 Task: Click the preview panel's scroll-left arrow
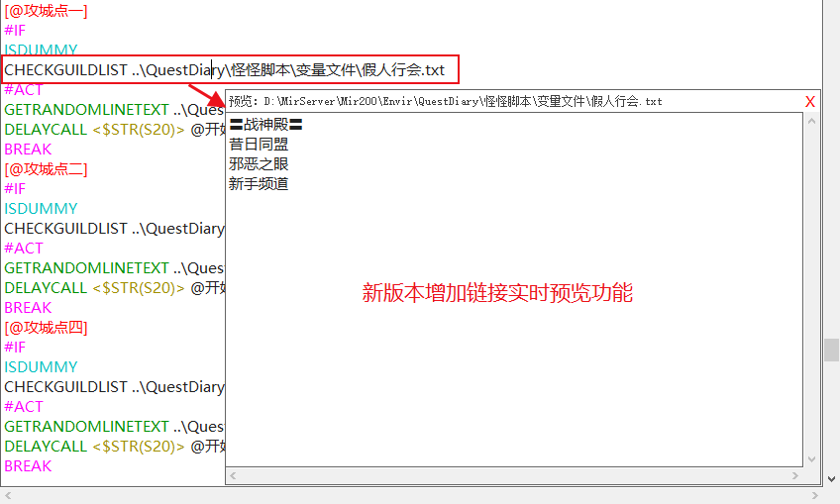click(x=233, y=475)
